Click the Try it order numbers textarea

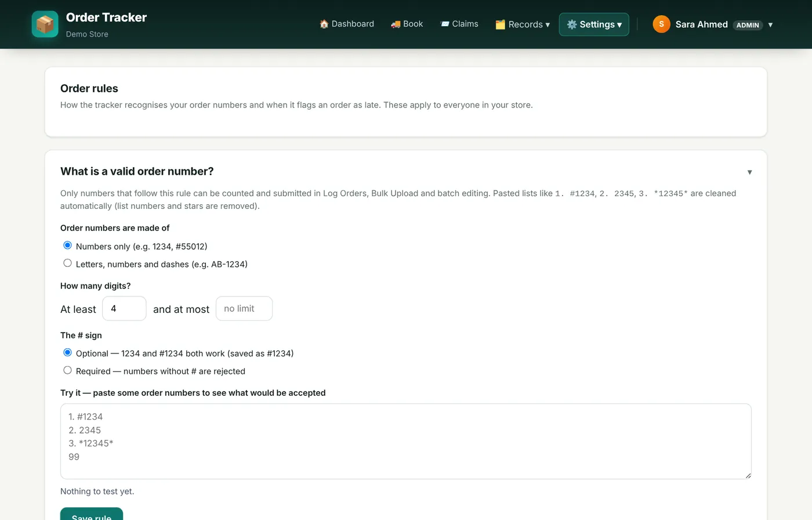tap(406, 441)
